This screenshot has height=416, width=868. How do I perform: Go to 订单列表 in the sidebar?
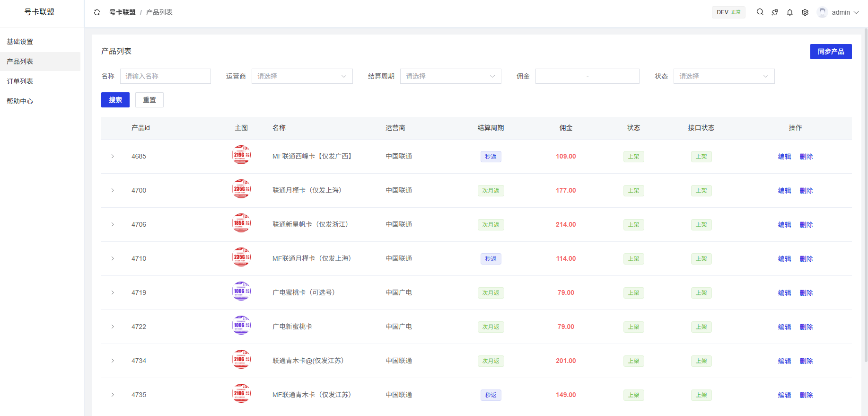point(20,81)
